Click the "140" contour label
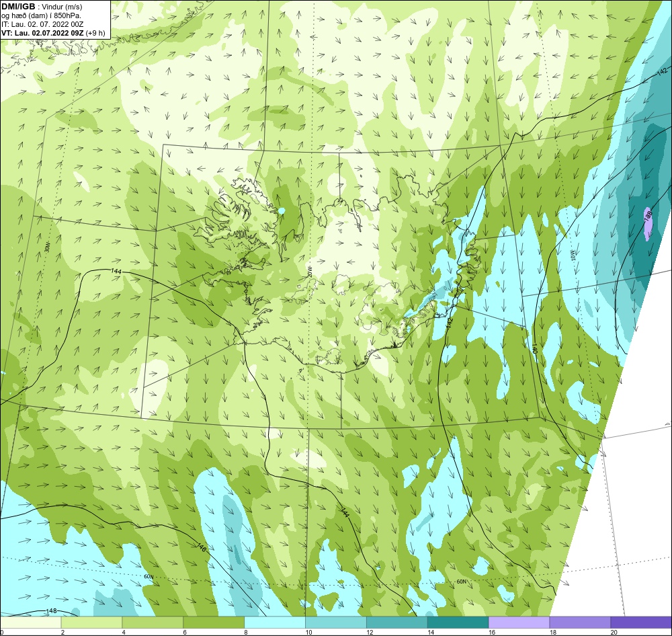This screenshot has width=672, height=636. tap(534, 348)
